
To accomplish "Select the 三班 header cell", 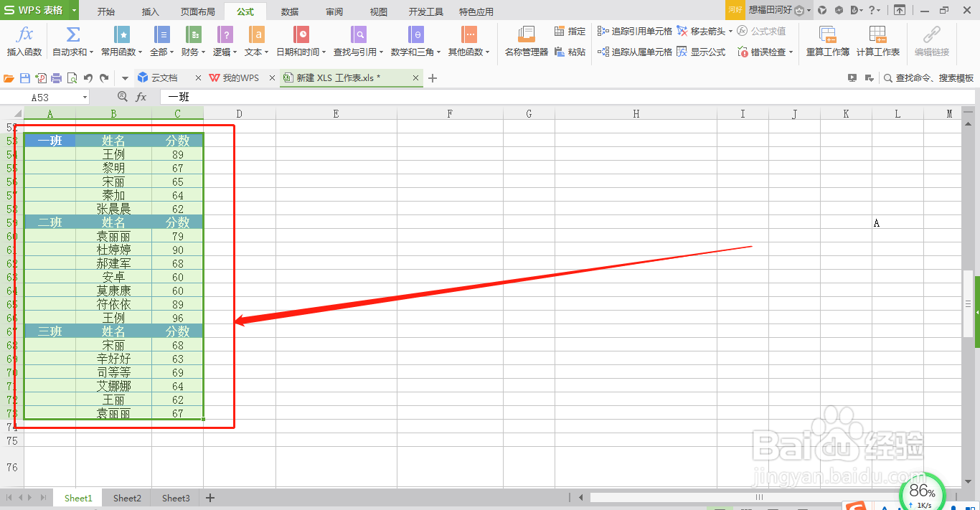I will tap(50, 331).
